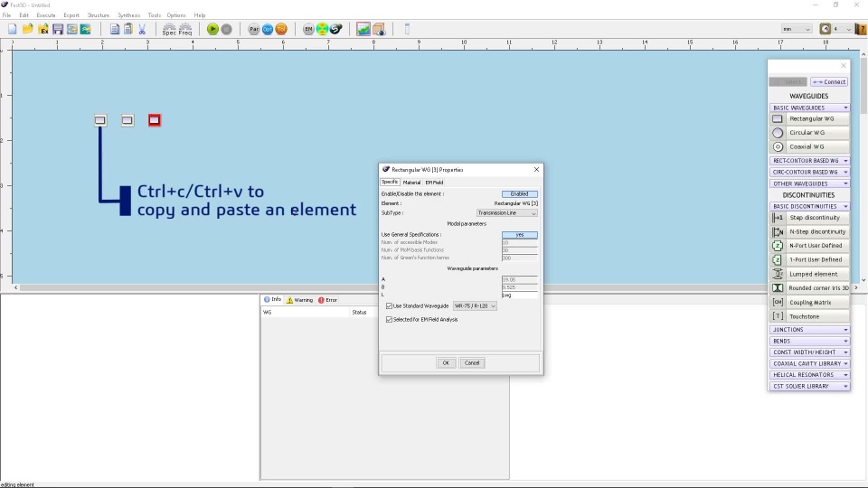Create a new file from toolbar
This screenshot has width=868, height=488.
(x=12, y=29)
